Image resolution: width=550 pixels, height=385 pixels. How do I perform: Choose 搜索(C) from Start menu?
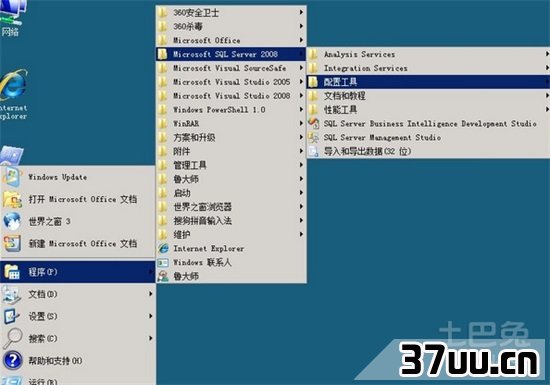(78, 338)
